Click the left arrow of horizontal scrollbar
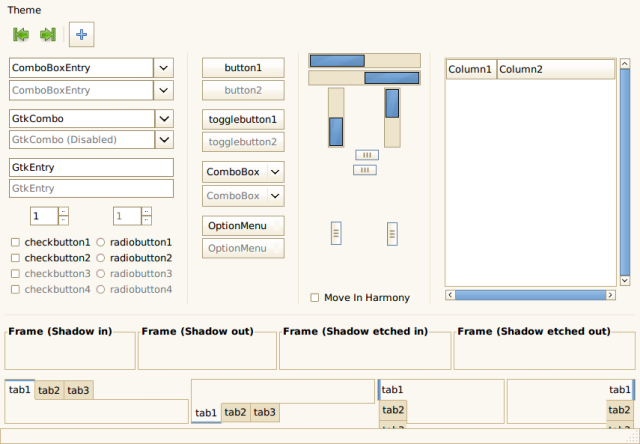 pyautogui.click(x=450, y=295)
